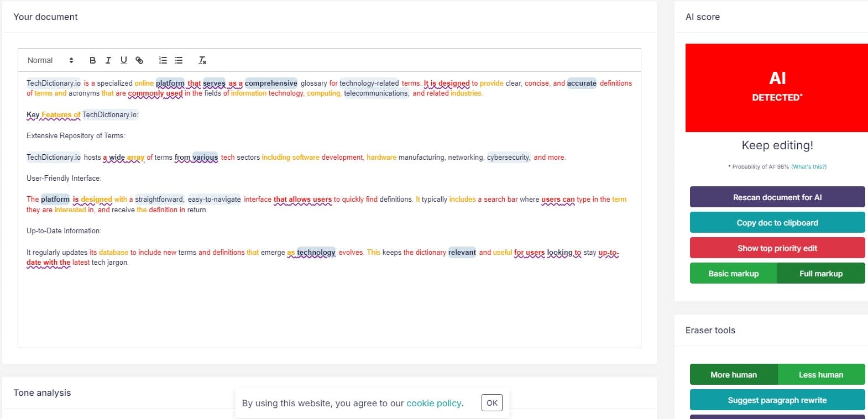Switch to Basic markup view
The height and width of the screenshot is (419, 868).
pos(733,274)
